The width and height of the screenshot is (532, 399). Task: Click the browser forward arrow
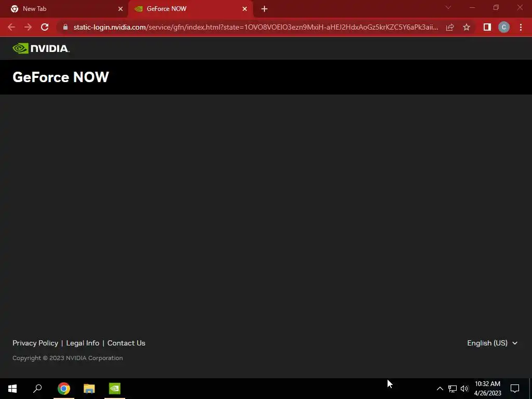click(28, 27)
